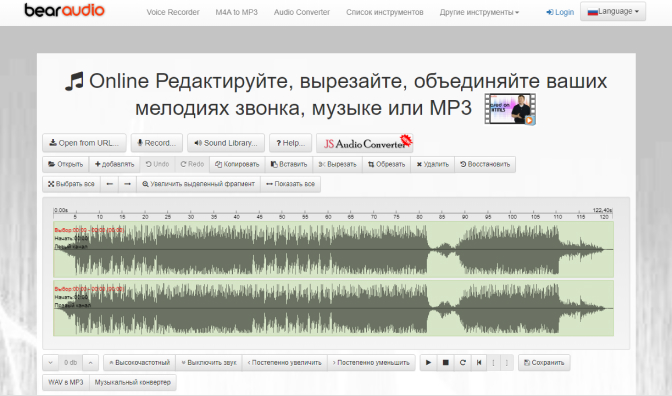Click the Сохранить save button

pos(544,363)
